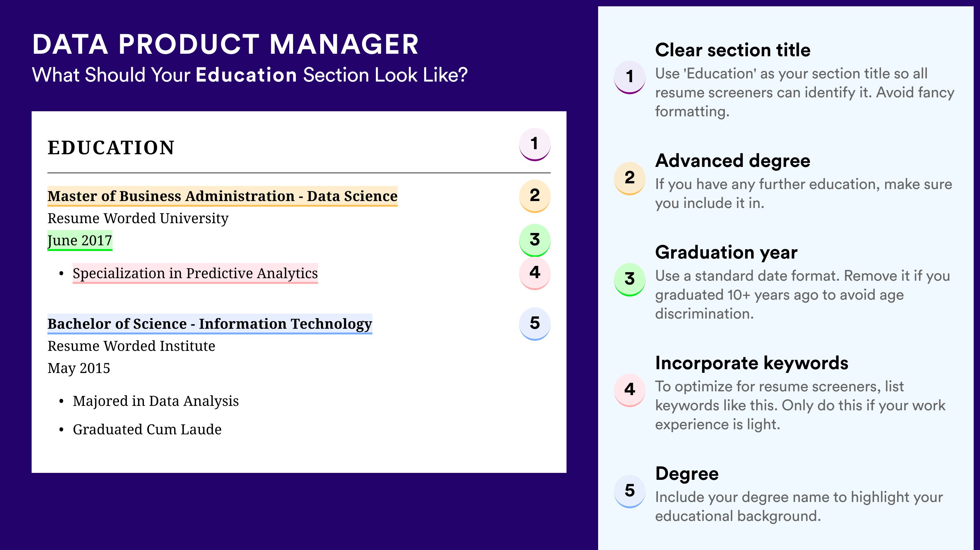Click the blue number 5 badge in resume
Image resolution: width=980 pixels, height=550 pixels.
click(x=535, y=324)
